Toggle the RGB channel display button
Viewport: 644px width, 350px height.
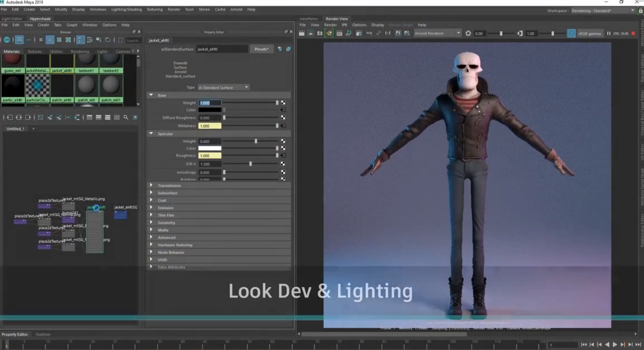tap(369, 33)
